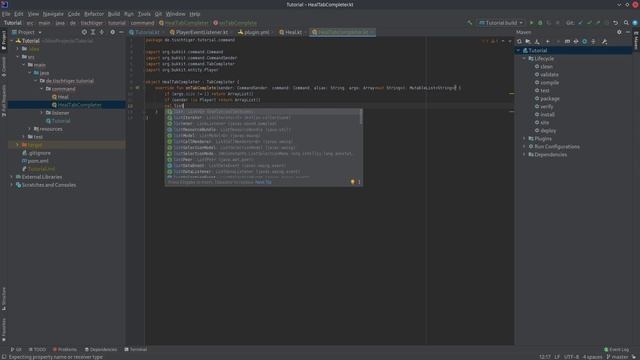Toggle Maven skip tests mode icon
This screenshot has width=640, height=360.
[x=584, y=42]
